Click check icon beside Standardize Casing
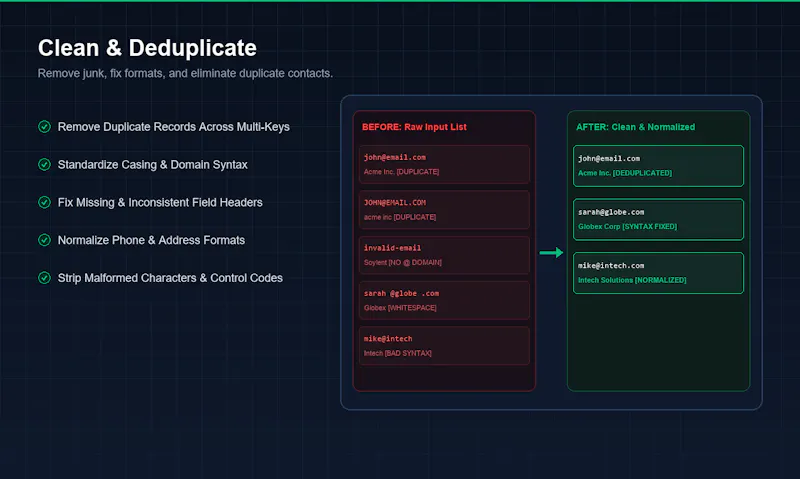Viewport: 800px width, 479px height. coord(44,164)
